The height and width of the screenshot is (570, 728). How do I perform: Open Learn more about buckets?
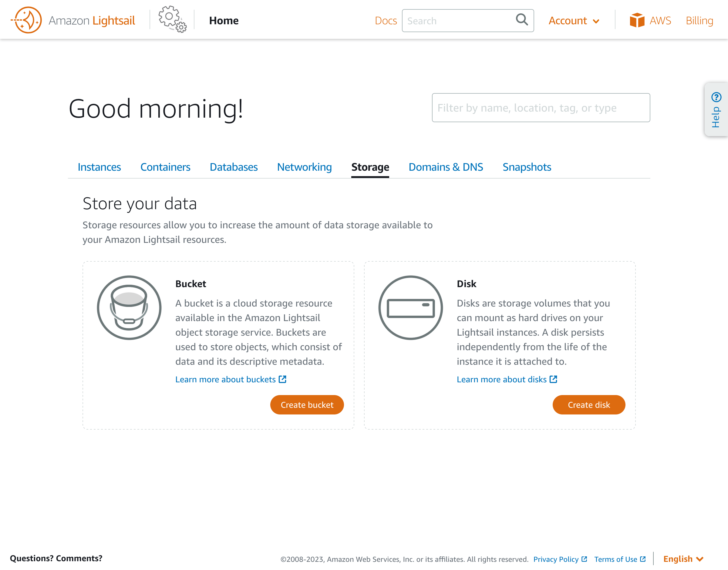pyautogui.click(x=226, y=379)
